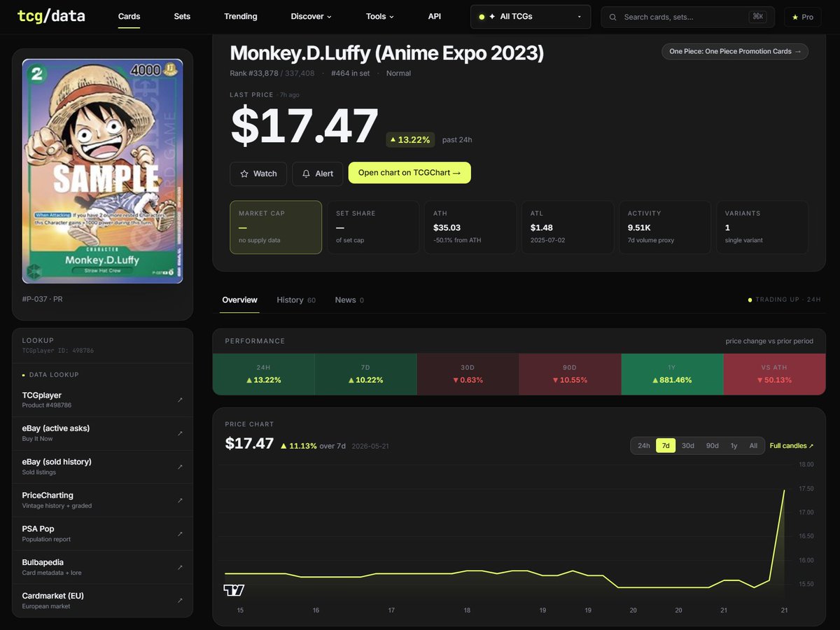Click the ATL $1.48 stat card
840x630 pixels.
click(568, 227)
